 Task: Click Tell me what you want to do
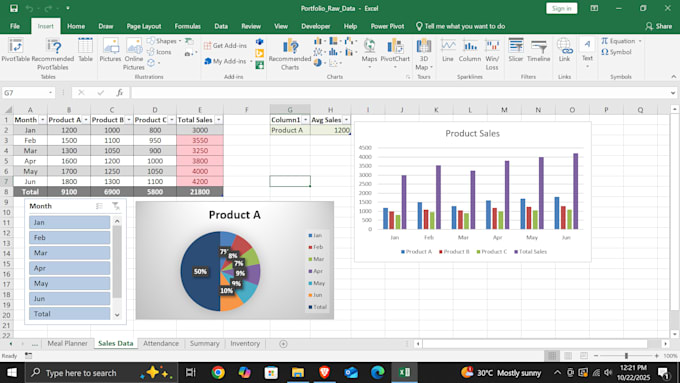click(460, 26)
